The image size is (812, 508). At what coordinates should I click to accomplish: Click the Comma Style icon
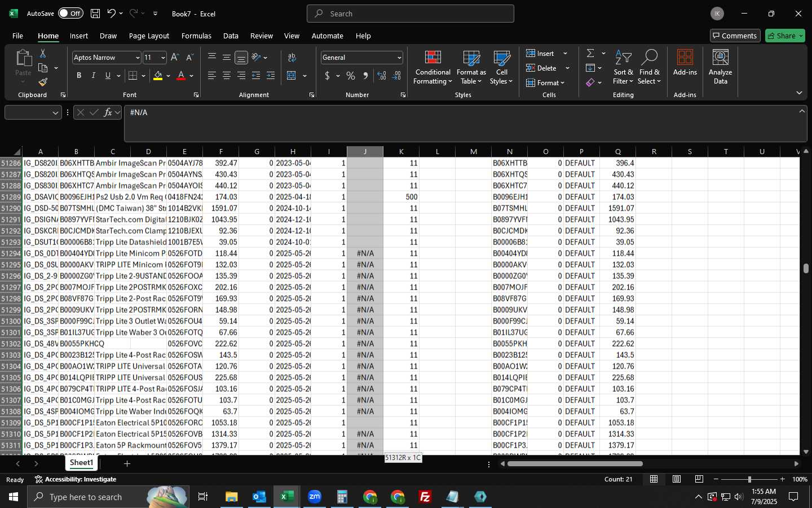point(365,76)
